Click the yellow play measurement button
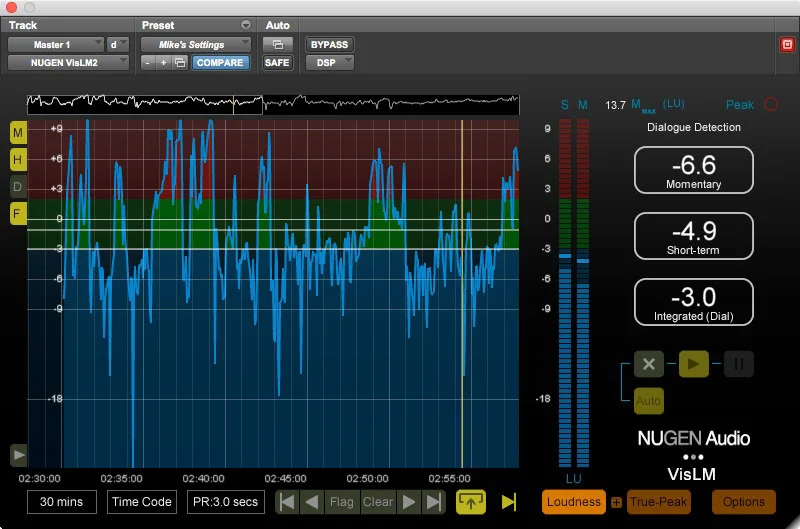The image size is (800, 529). (x=693, y=364)
